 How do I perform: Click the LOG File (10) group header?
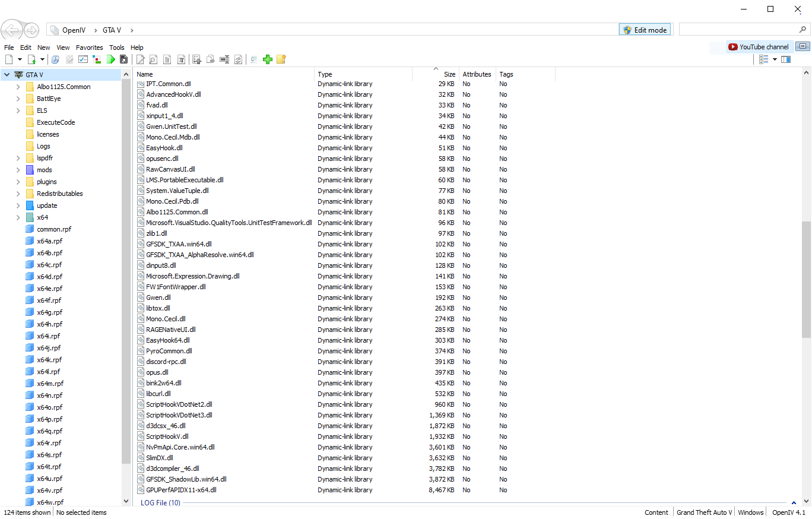click(160, 503)
